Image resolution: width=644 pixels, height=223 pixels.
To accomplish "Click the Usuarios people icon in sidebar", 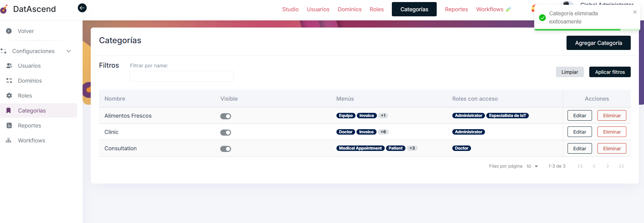I will (9, 66).
